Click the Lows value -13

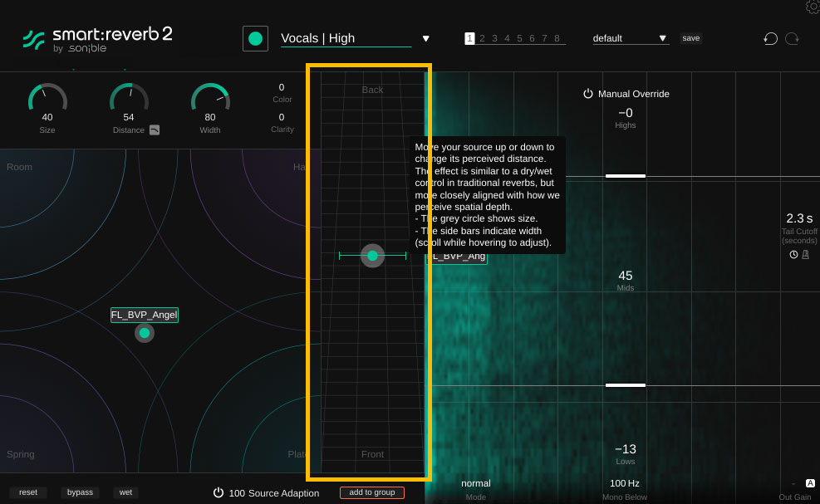coord(626,449)
